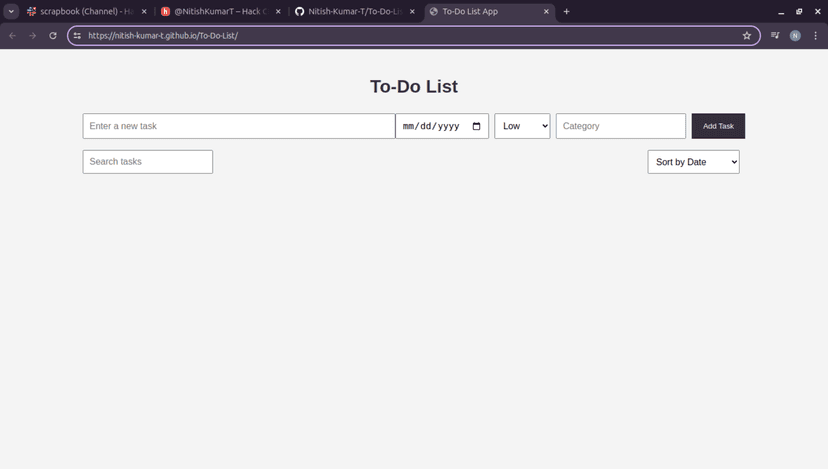Open the Low priority dropdown
This screenshot has height=469, width=828.
tap(522, 126)
